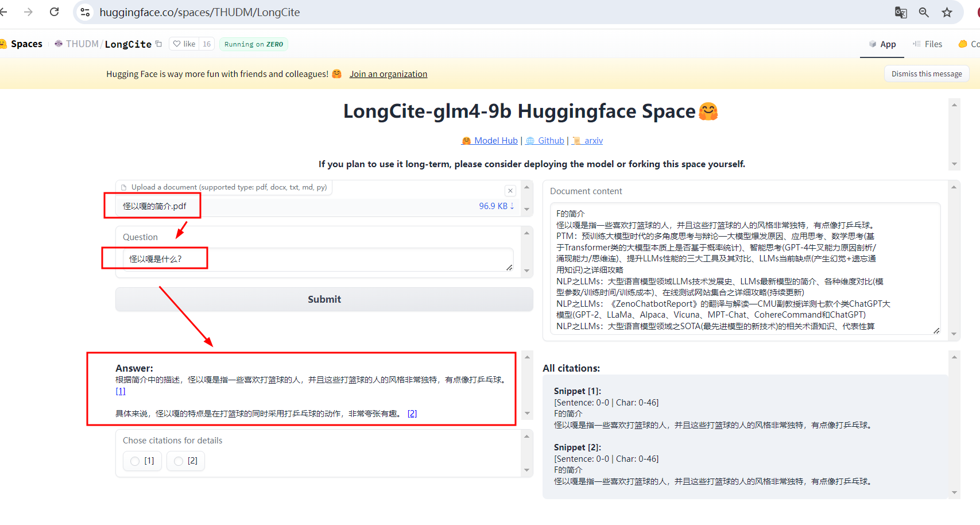This screenshot has width=980, height=525.
Task: Click inside the Question input field
Action: [316, 260]
